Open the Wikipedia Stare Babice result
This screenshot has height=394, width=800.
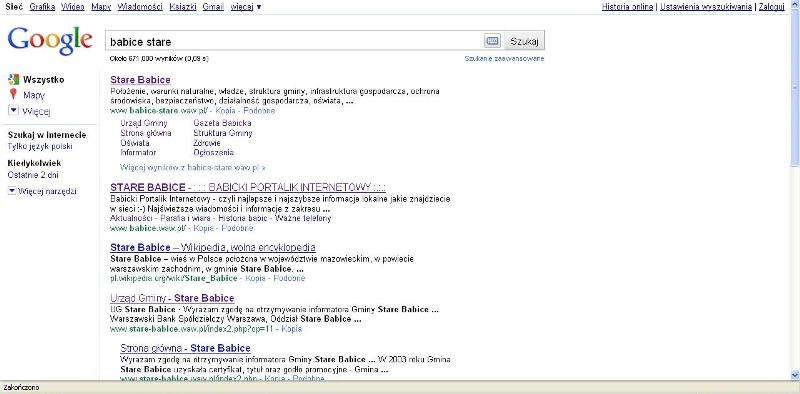click(213, 248)
